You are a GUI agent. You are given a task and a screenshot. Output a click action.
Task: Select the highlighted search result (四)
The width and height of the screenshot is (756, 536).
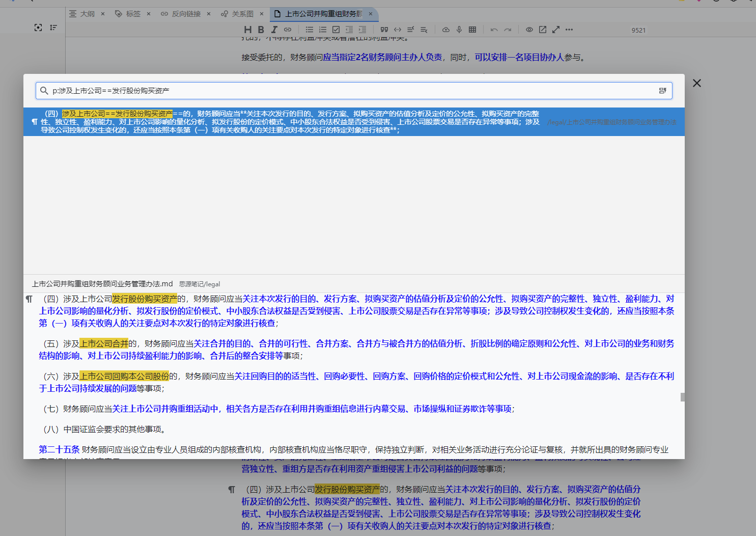coord(290,122)
